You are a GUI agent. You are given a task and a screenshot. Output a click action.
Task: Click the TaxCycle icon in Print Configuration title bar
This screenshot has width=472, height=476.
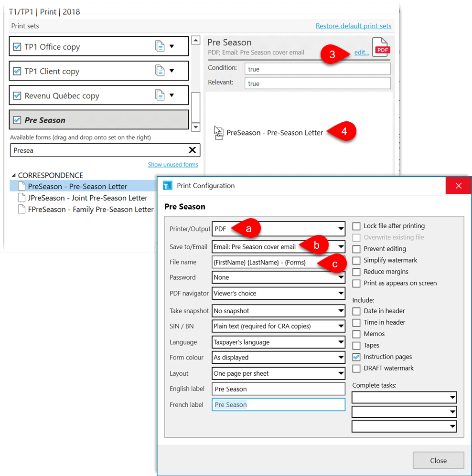tap(168, 185)
